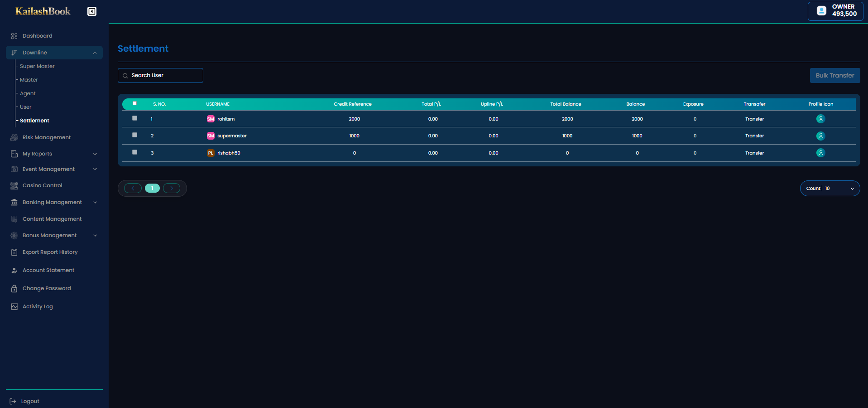Click Transfer for rishabh50
This screenshot has height=408, width=868.
754,153
